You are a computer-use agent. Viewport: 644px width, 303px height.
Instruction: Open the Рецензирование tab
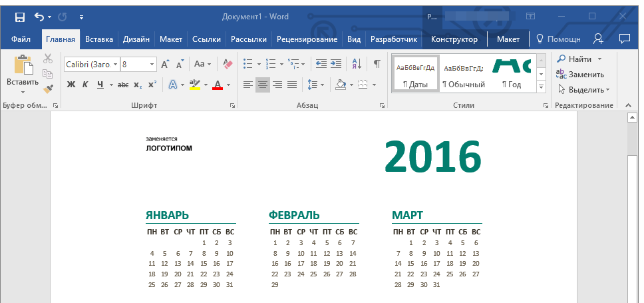pyautogui.click(x=307, y=39)
